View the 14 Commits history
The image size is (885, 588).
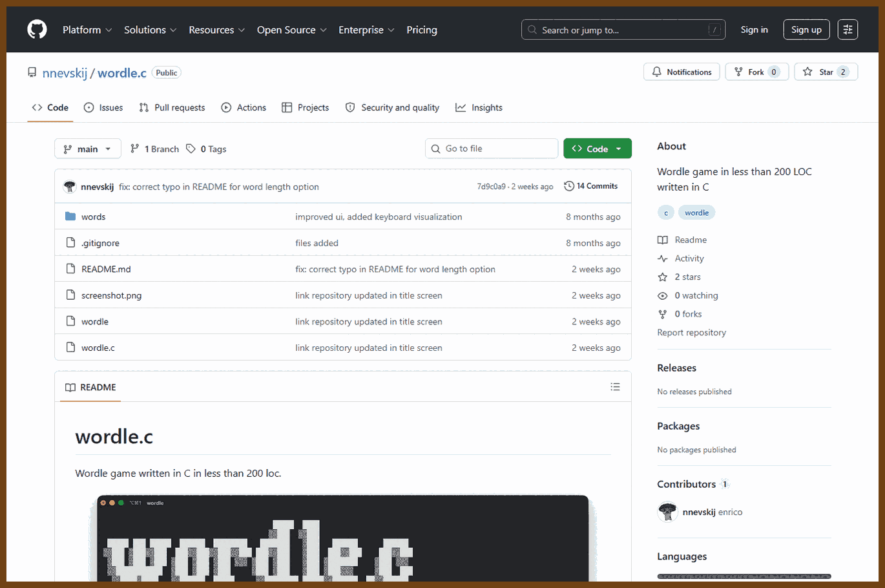(591, 186)
